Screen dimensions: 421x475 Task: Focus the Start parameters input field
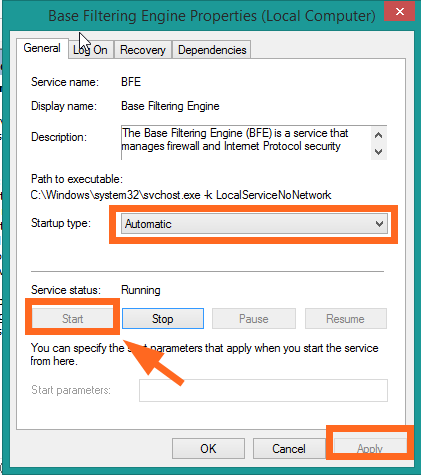pyautogui.click(x=263, y=390)
